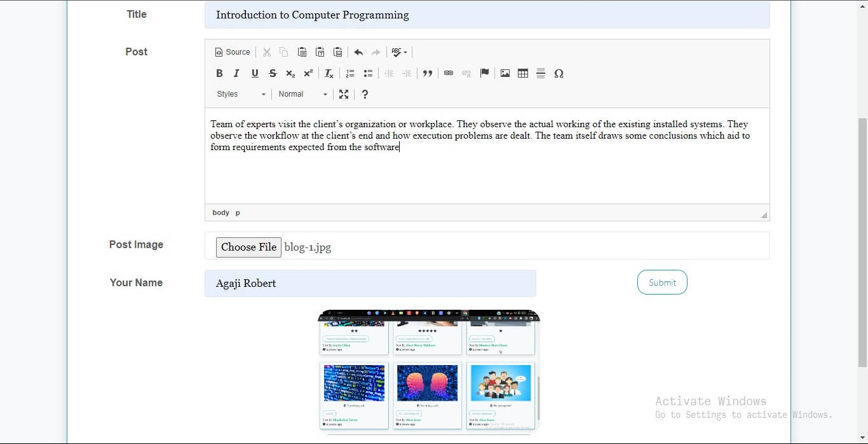Click the Submit button
The width and height of the screenshot is (868, 444).
click(662, 282)
